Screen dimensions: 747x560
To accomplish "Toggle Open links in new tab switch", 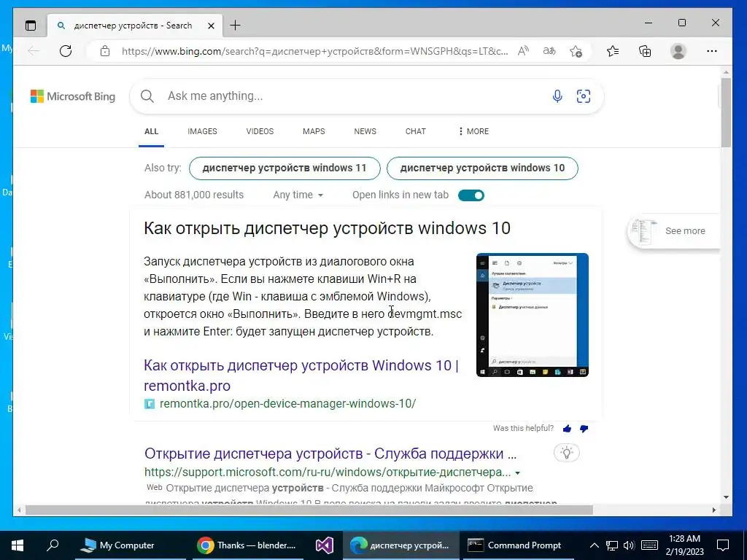I will pyautogui.click(x=471, y=195).
